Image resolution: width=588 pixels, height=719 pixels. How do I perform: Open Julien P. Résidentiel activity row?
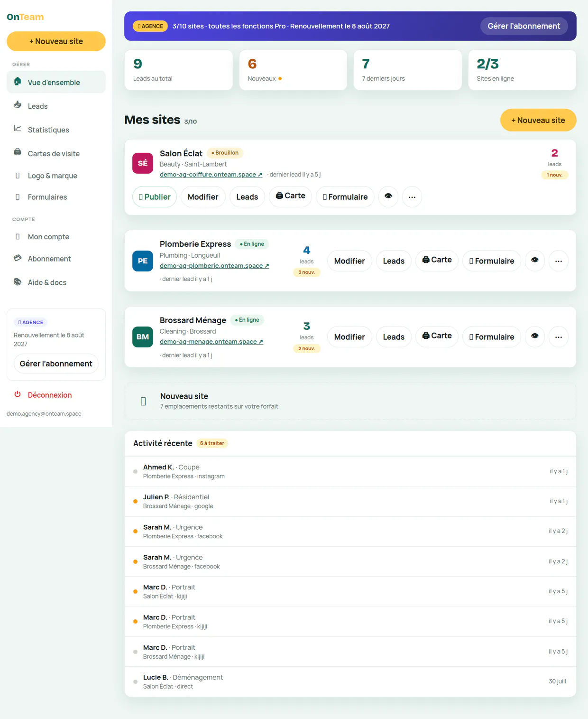350,501
